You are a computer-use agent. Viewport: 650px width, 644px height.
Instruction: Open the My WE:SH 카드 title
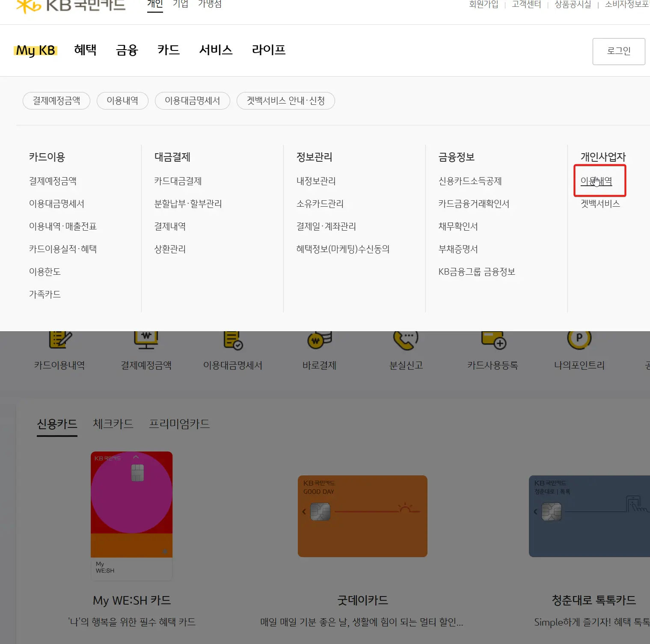coord(132,600)
